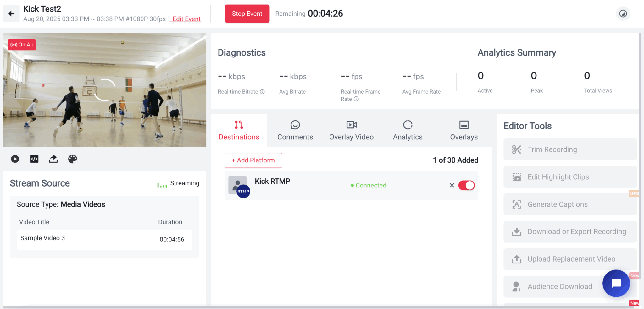
Task: Click the Real-time Frame Rate info icon
Action: (356, 99)
